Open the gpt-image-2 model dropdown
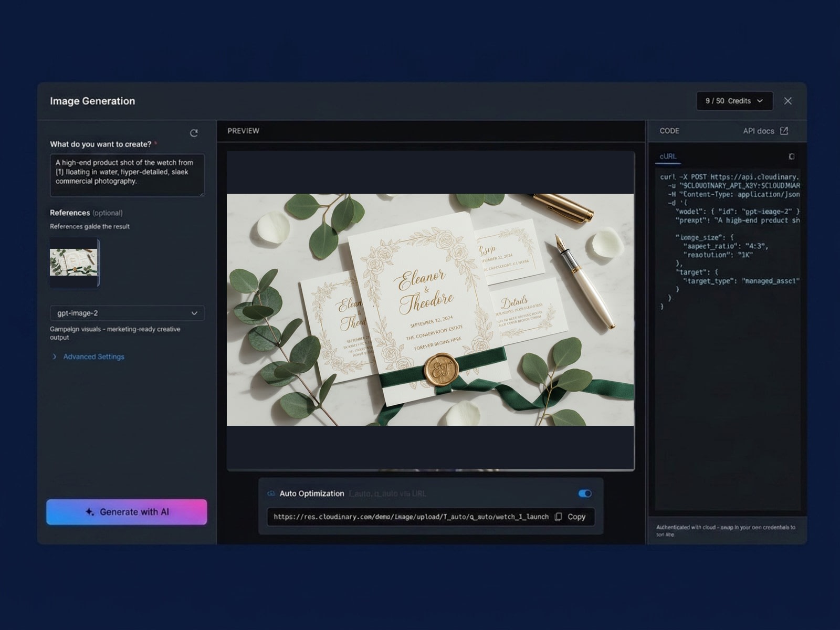The image size is (840, 630). point(127,313)
